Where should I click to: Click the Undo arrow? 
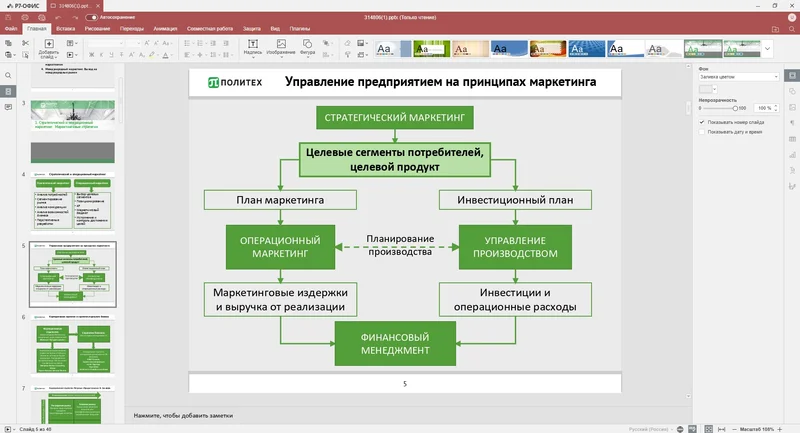pyautogui.click(x=58, y=17)
